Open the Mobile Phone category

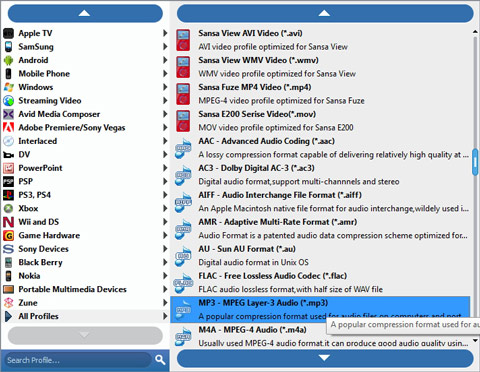[x=85, y=74]
